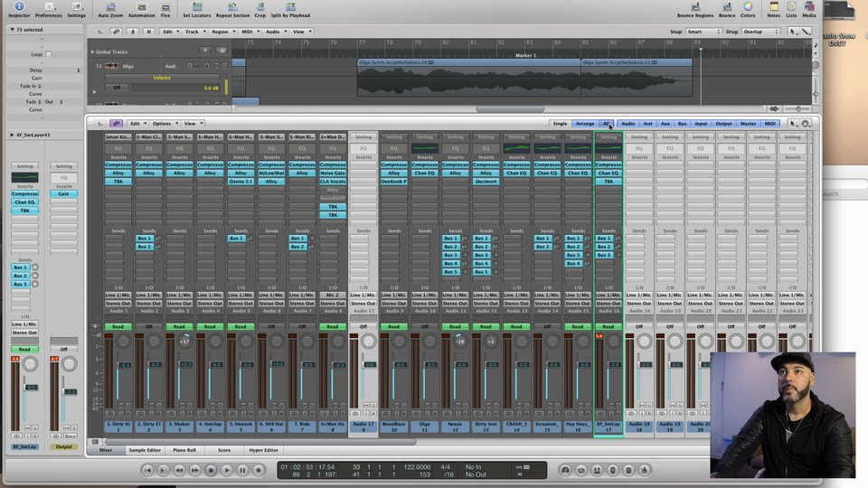Filter mixer by Audio channels
868x488 pixels.
tap(627, 124)
